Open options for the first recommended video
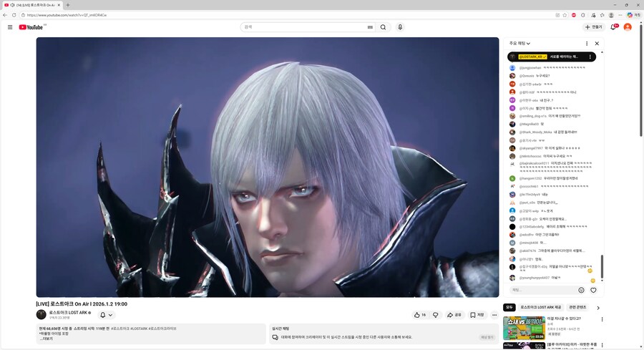Image resolution: width=644 pixels, height=350 pixels. [x=602, y=319]
